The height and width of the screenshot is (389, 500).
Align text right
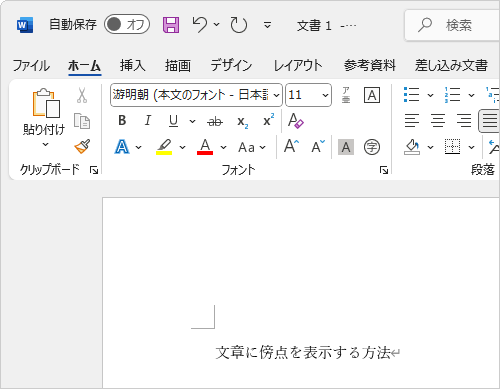[x=464, y=120]
